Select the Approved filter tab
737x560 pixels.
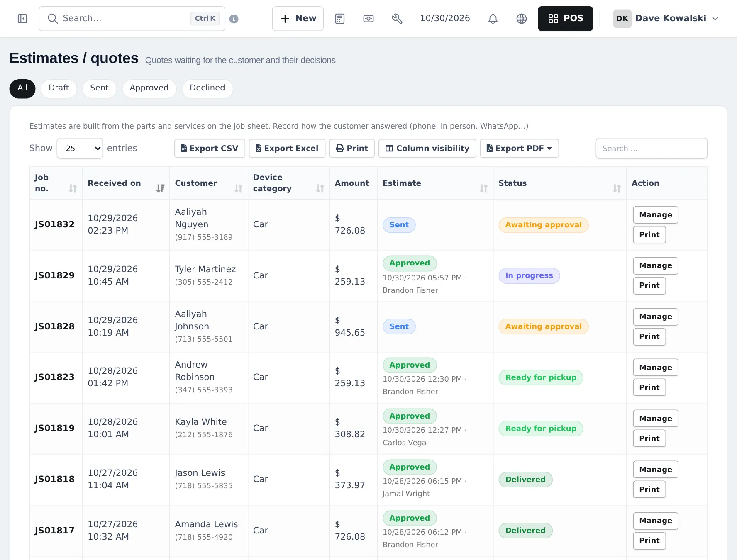pos(149,88)
